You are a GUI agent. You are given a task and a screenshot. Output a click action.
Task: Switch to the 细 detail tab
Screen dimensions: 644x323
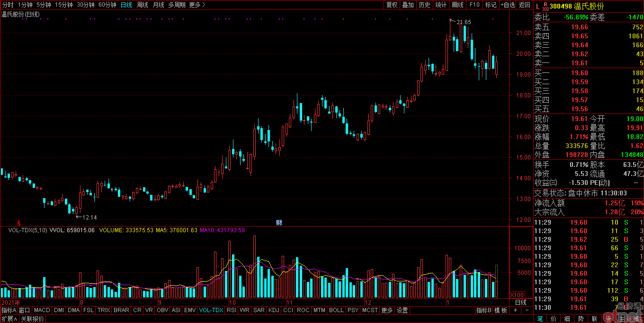(567, 318)
